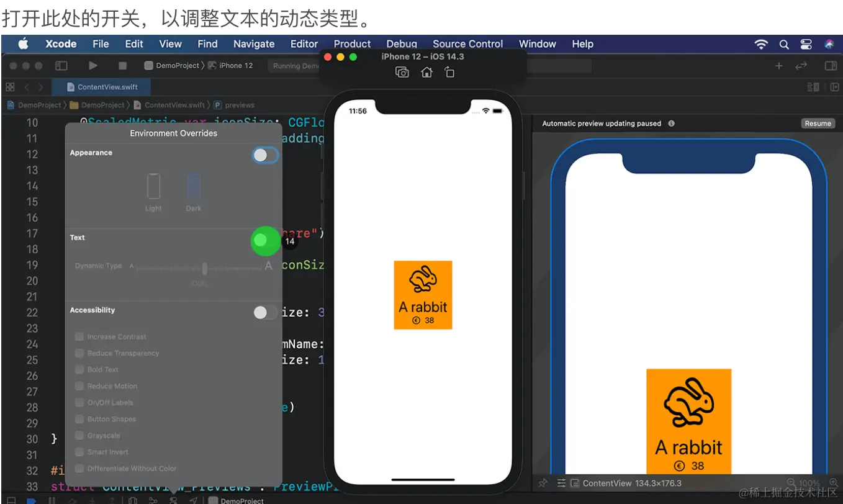The image size is (843, 504).
Task: Open the Xcode library with plus icon
Action: point(779,66)
